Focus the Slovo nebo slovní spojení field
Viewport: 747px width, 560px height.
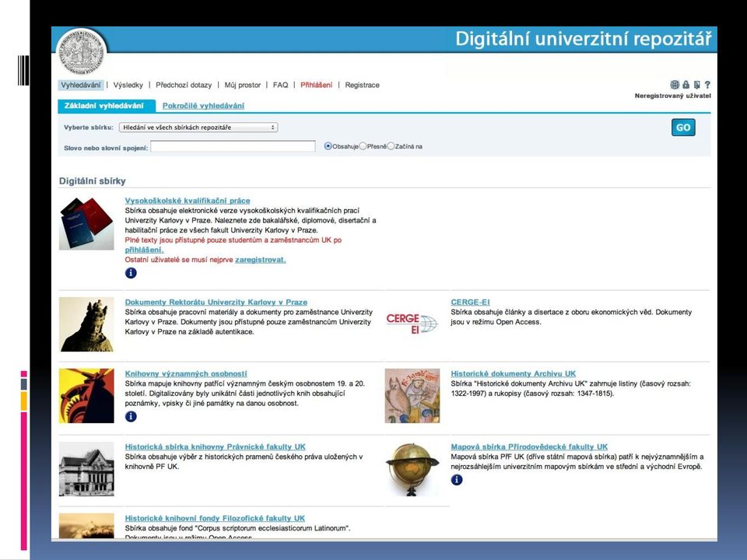[x=233, y=146]
